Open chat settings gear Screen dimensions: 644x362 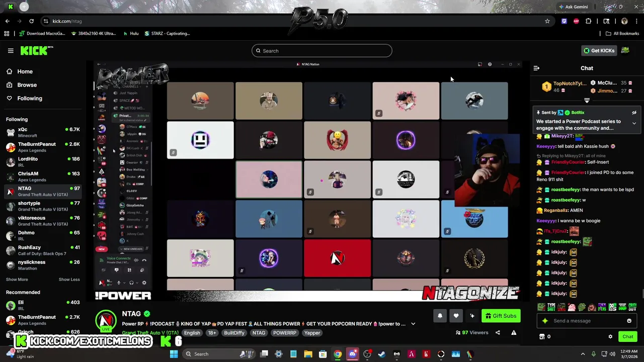[x=610, y=336]
